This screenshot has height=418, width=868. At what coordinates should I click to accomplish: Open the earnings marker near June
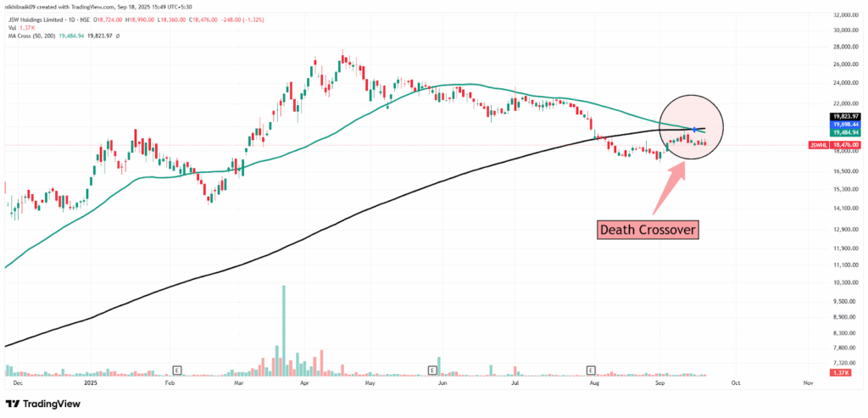point(432,371)
